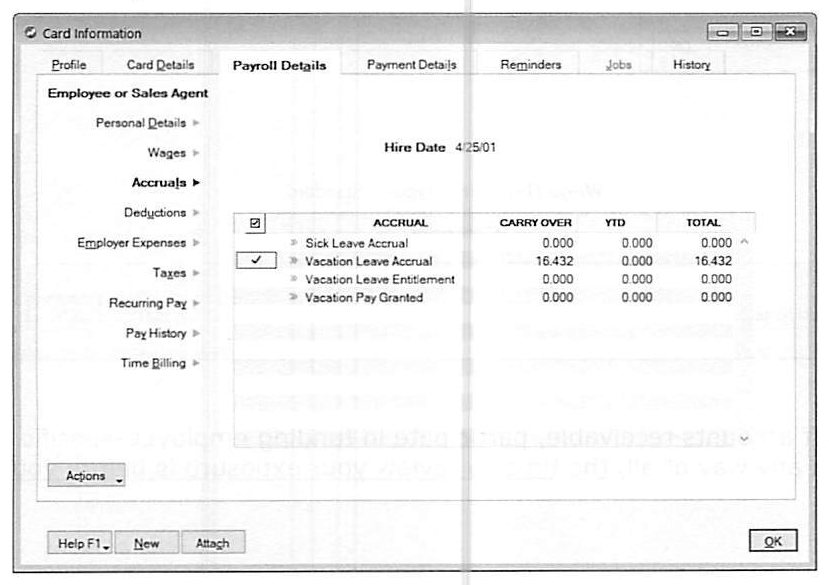Select the Taxes link

(169, 273)
